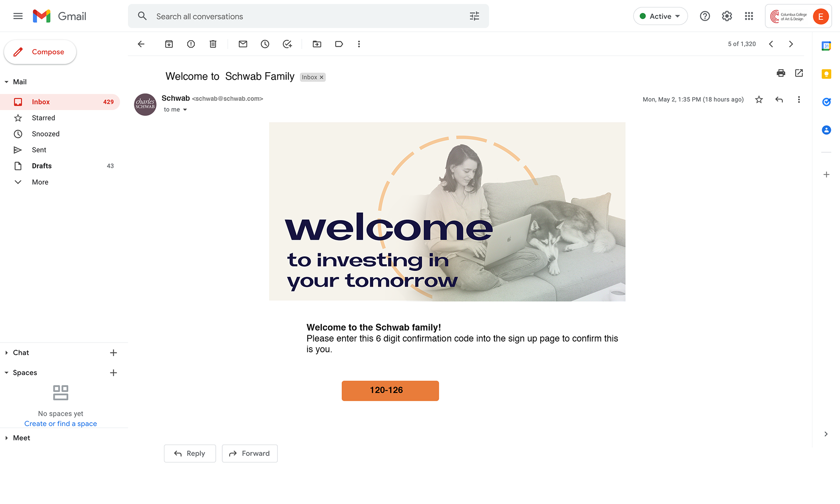Open message more options beside reply arrow

click(x=799, y=100)
